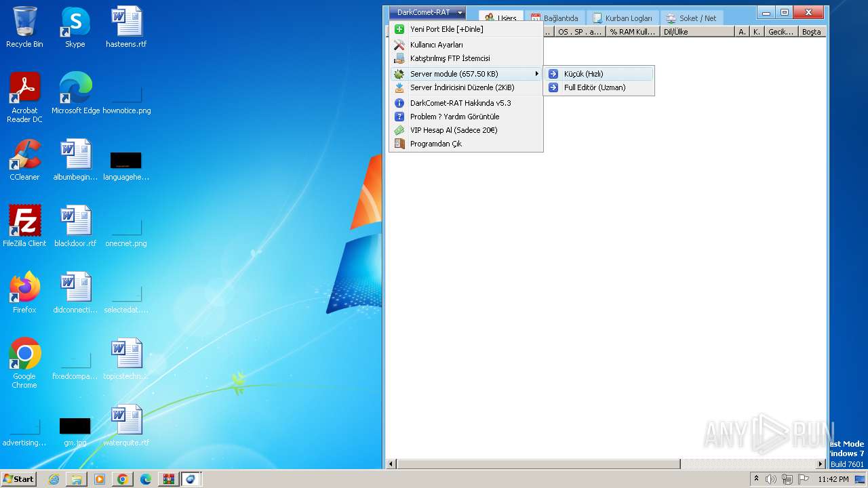Image resolution: width=868 pixels, height=488 pixels.
Task: Click DarkComet taskbar button
Action: click(191, 479)
